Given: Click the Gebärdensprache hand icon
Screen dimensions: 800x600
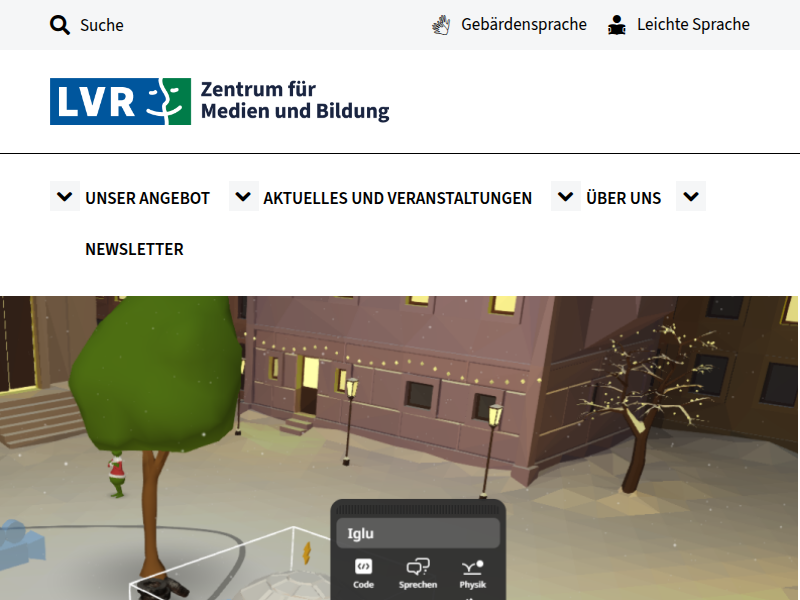Looking at the screenshot, I should 440,24.
